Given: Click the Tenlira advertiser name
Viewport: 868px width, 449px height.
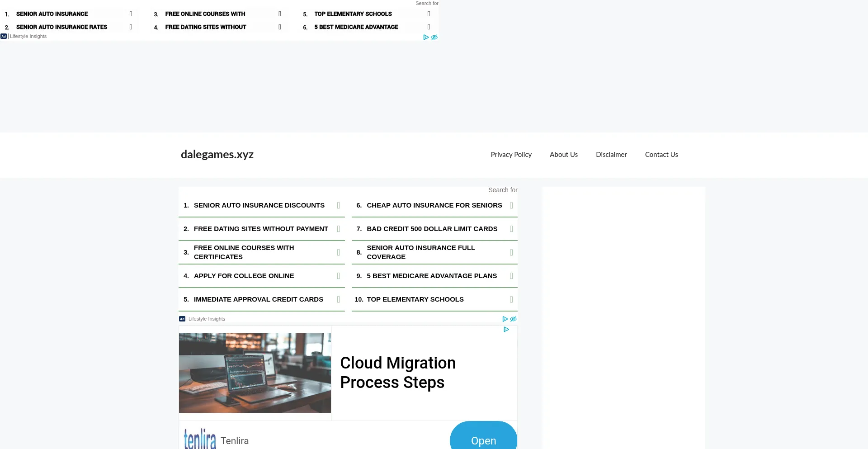Looking at the screenshot, I should [x=235, y=441].
